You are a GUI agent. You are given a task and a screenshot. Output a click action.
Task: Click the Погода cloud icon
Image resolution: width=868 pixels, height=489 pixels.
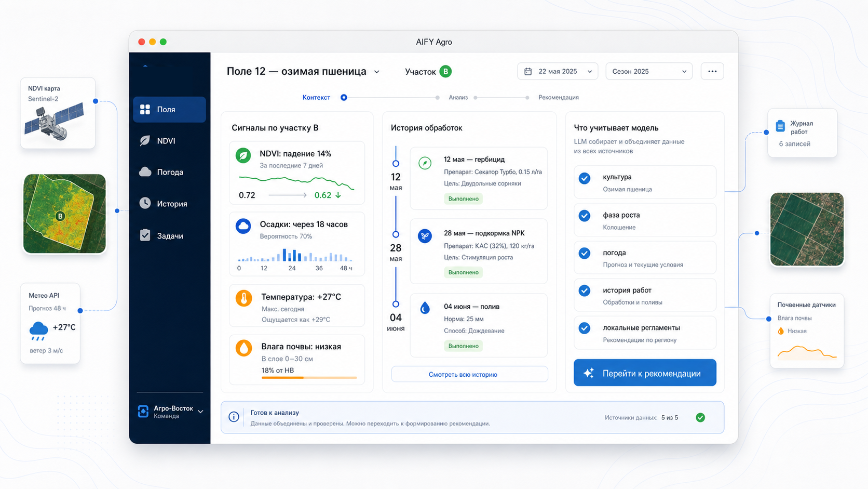point(145,172)
